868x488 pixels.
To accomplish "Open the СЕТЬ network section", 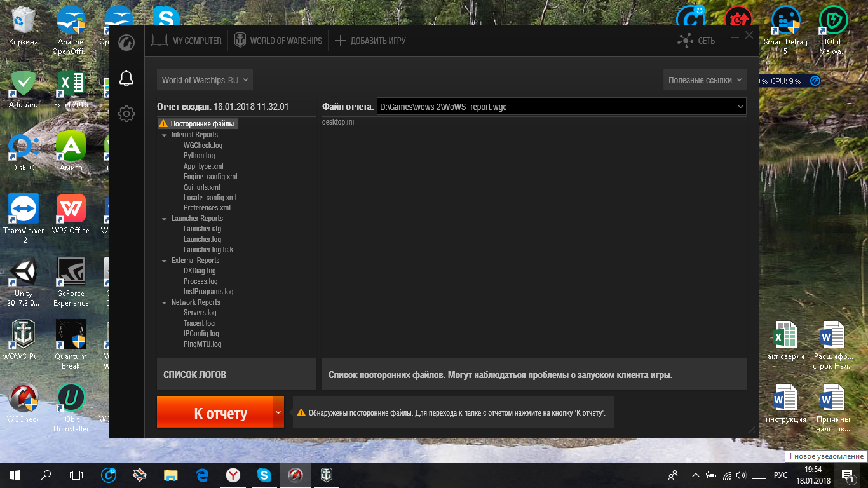I will [696, 41].
